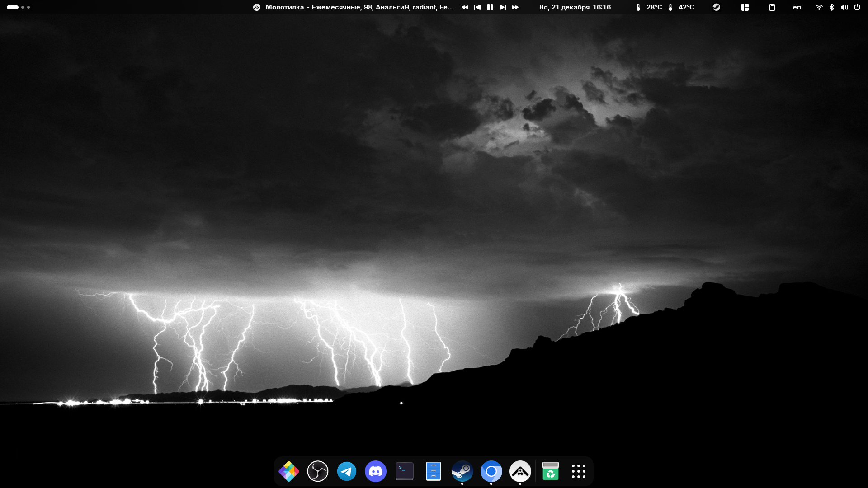Click the colorful diamond app icon
Viewport: 868px width, 488px height.
[x=289, y=471]
